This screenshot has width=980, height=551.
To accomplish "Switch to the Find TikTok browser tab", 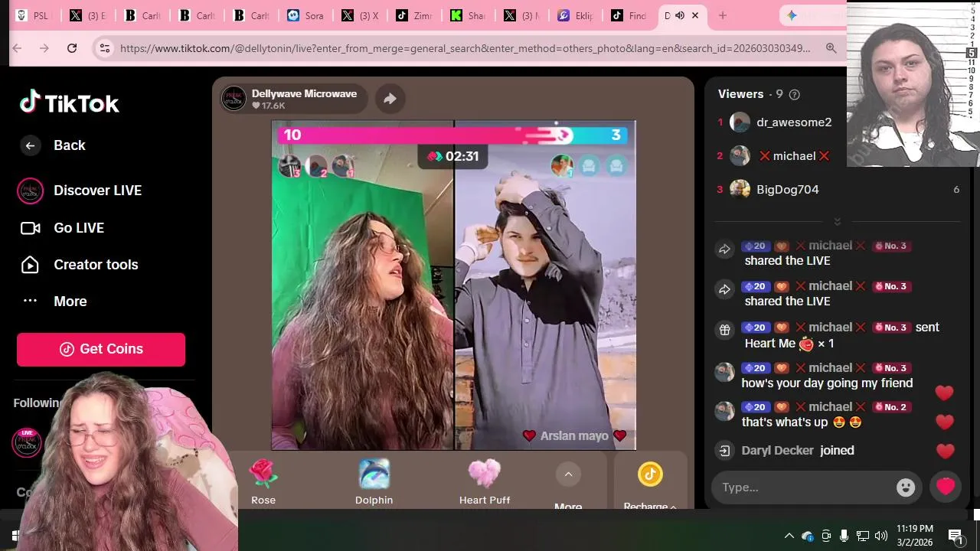I will click(x=629, y=15).
